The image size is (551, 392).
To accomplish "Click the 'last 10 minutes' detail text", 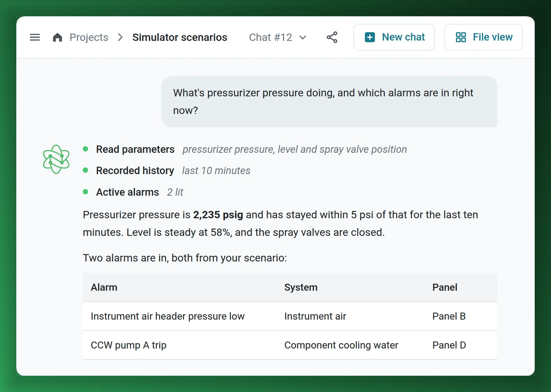I will click(x=216, y=171).
